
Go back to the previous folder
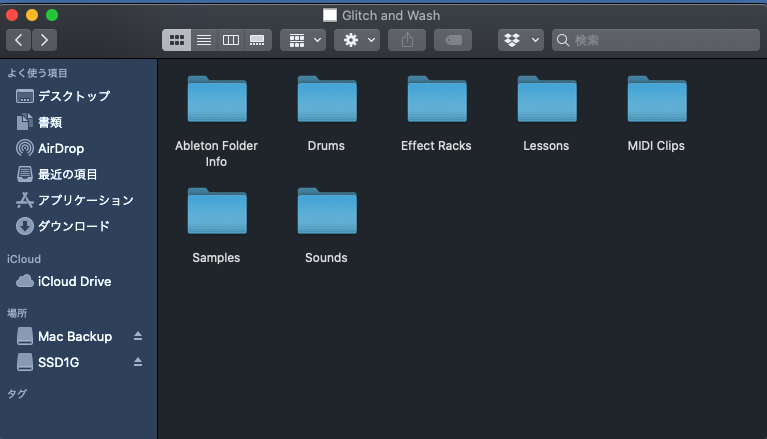tap(19, 40)
